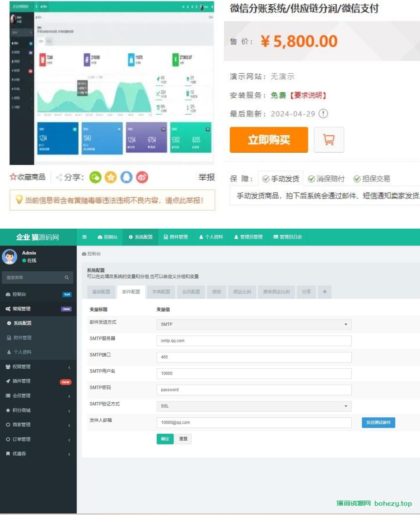420x515 pixels.
Task: Expand the 积分商城 menu chevron
Action: pyautogui.click(x=69, y=411)
